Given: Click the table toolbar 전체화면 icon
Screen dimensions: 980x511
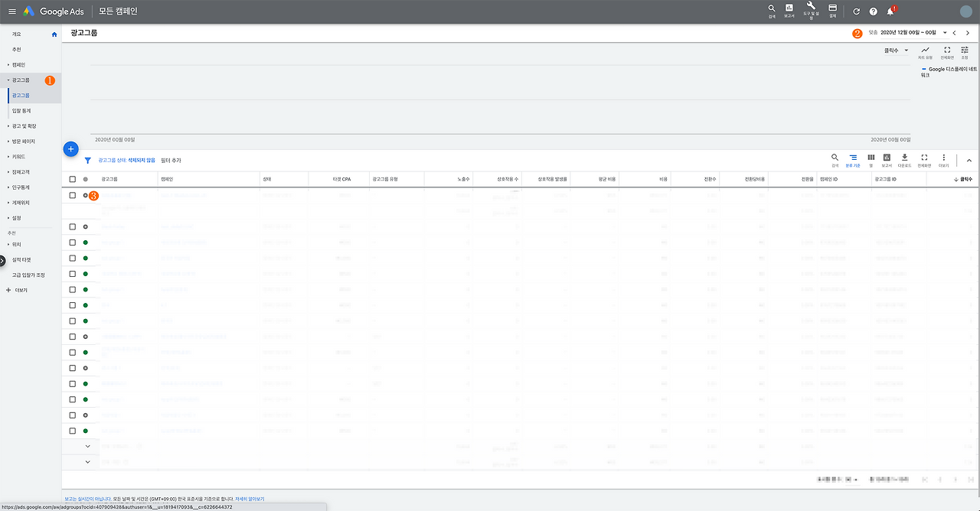Looking at the screenshot, I should click(x=924, y=159).
